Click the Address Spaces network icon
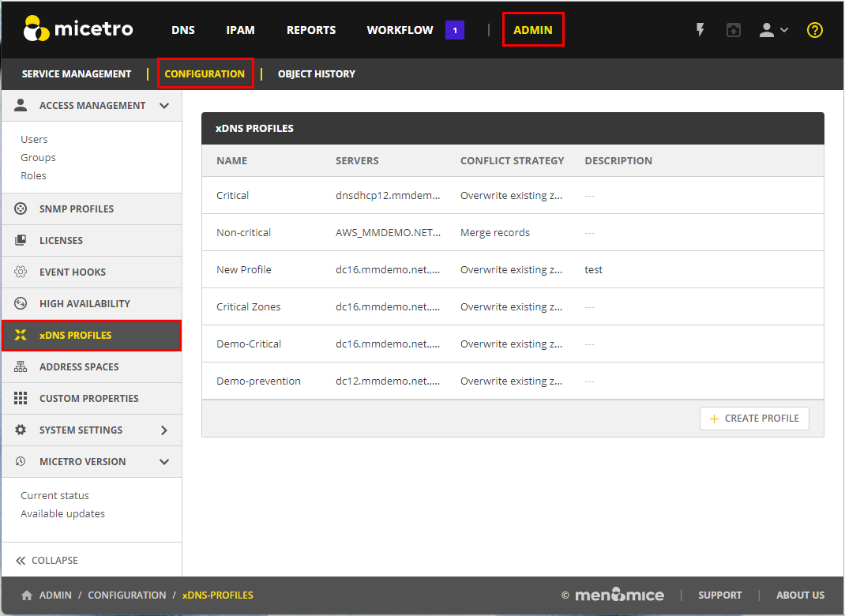Image resolution: width=845 pixels, height=616 pixels. (21, 366)
